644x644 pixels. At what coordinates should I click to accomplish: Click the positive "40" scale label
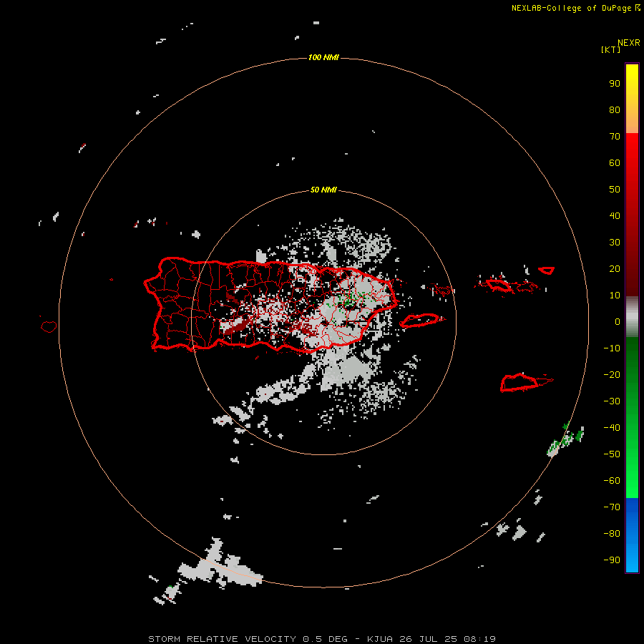615,216
